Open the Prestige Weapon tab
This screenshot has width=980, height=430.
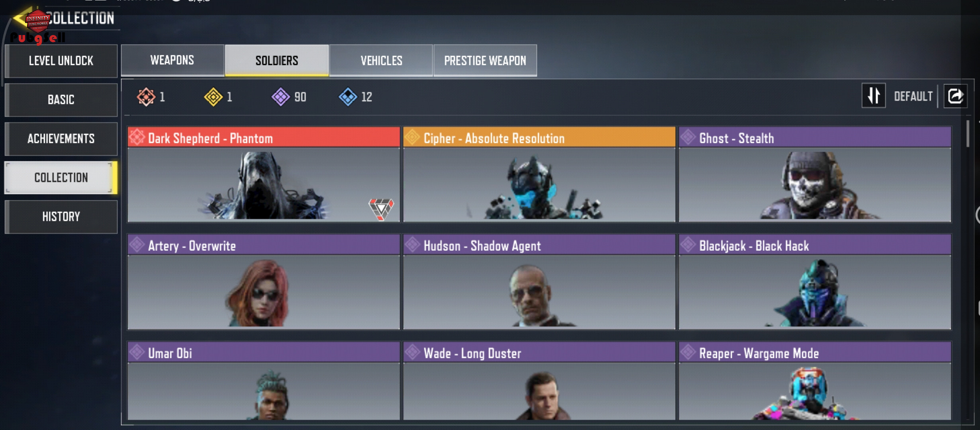(485, 60)
